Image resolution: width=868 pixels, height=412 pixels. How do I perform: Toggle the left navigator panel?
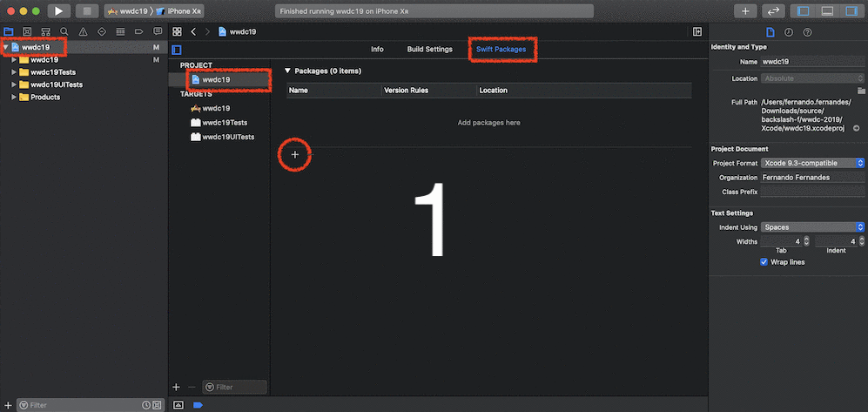tap(804, 11)
